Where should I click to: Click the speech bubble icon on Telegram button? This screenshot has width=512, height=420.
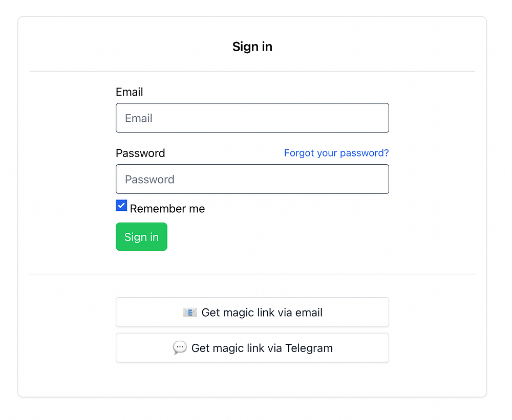(x=180, y=348)
